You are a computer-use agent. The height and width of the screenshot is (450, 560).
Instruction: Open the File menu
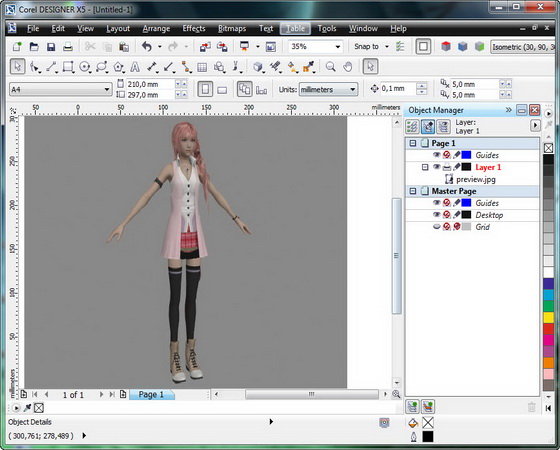[33, 29]
